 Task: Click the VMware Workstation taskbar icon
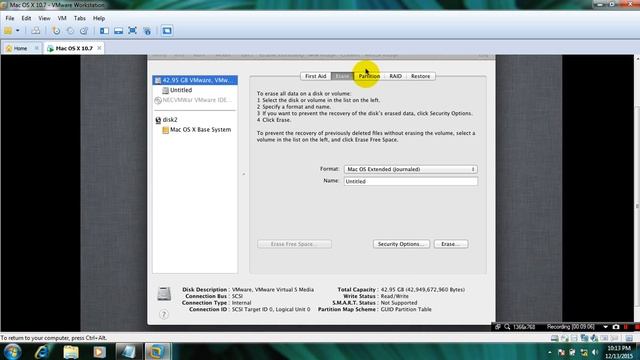coord(157,352)
